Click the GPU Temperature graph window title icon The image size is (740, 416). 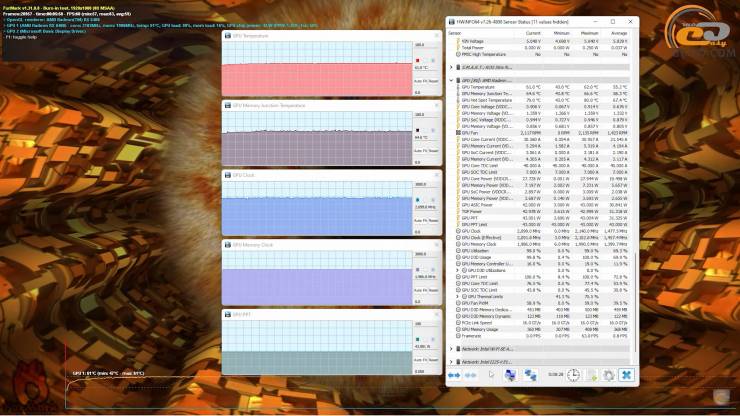click(228, 36)
